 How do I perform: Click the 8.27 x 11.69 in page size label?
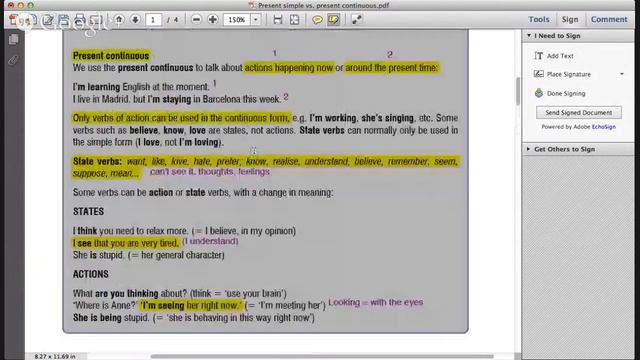point(55,356)
